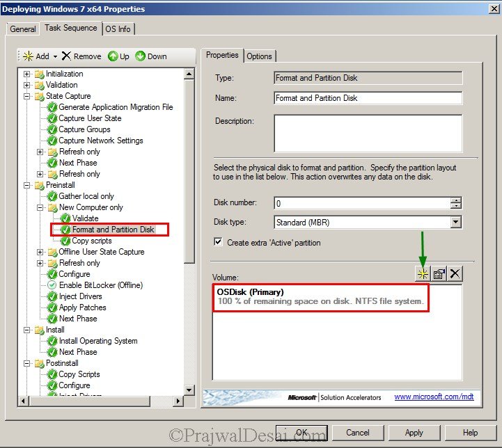
Task: Click the Postinstall folder icon
Action: pyautogui.click(x=40, y=364)
